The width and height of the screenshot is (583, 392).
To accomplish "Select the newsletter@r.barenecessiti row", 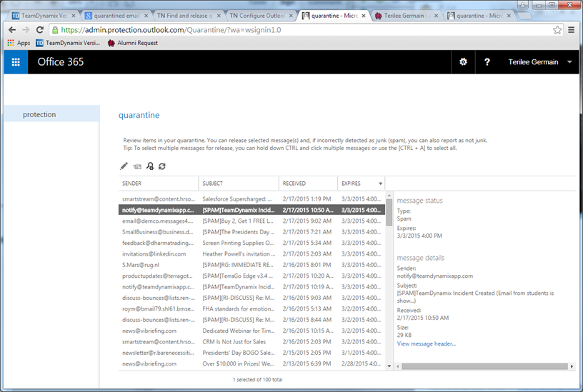I will click(251, 353).
